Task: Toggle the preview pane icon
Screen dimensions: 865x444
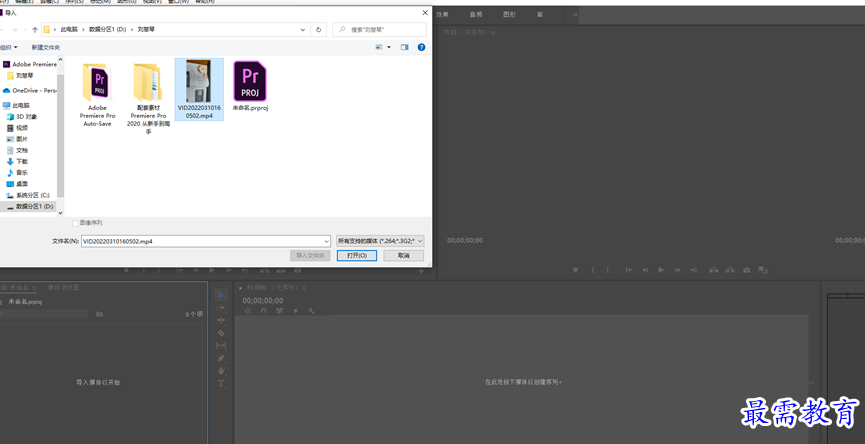Action: (x=404, y=47)
